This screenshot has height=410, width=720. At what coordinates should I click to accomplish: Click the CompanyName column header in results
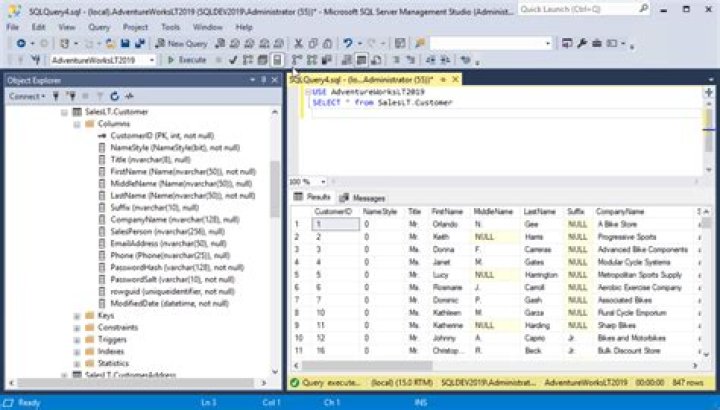(618, 212)
